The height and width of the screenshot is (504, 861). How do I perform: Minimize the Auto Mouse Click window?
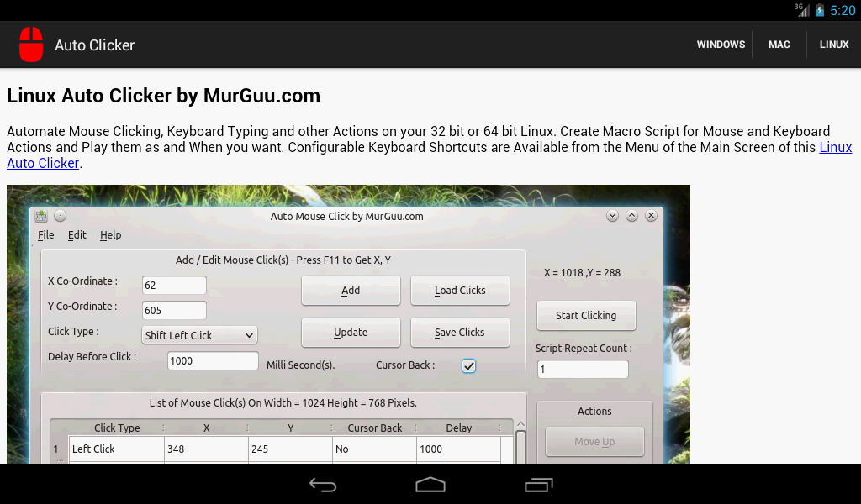pyautogui.click(x=612, y=216)
